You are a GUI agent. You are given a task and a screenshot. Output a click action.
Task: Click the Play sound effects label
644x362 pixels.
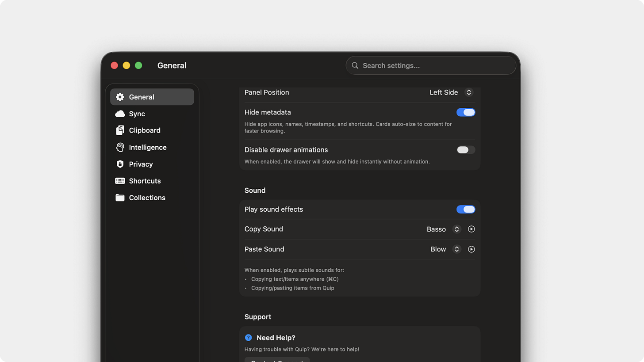pyautogui.click(x=274, y=210)
